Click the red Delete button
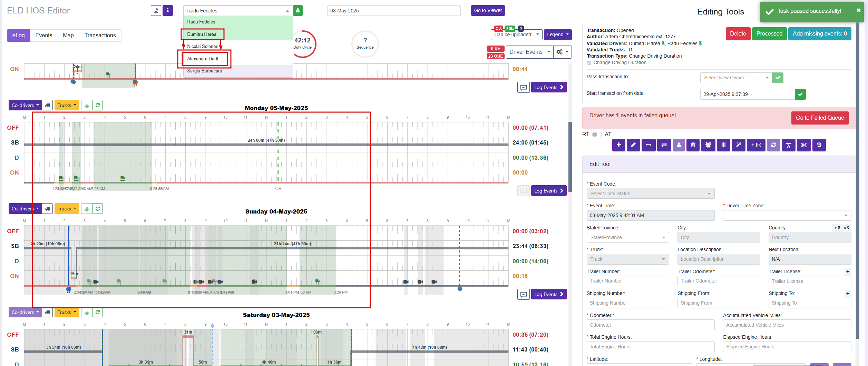The width and height of the screenshot is (868, 366). 738,34
